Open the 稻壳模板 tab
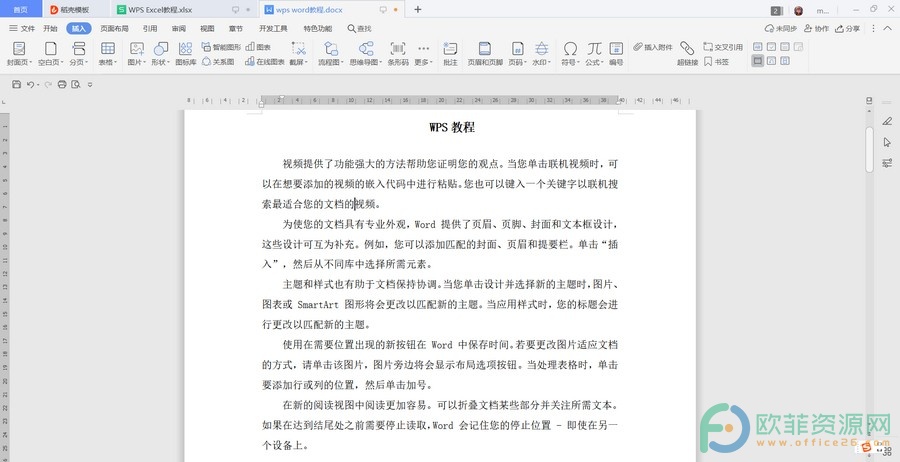Image resolution: width=900 pixels, height=462 pixels. point(75,10)
